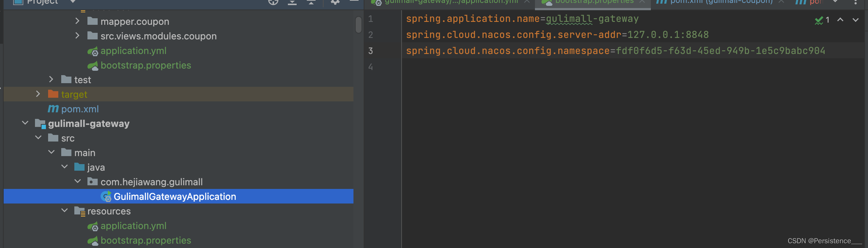Image resolution: width=868 pixels, height=248 pixels.
Task: Close the pom.xml (gulimall-coupon) tab
Action: 781,2
